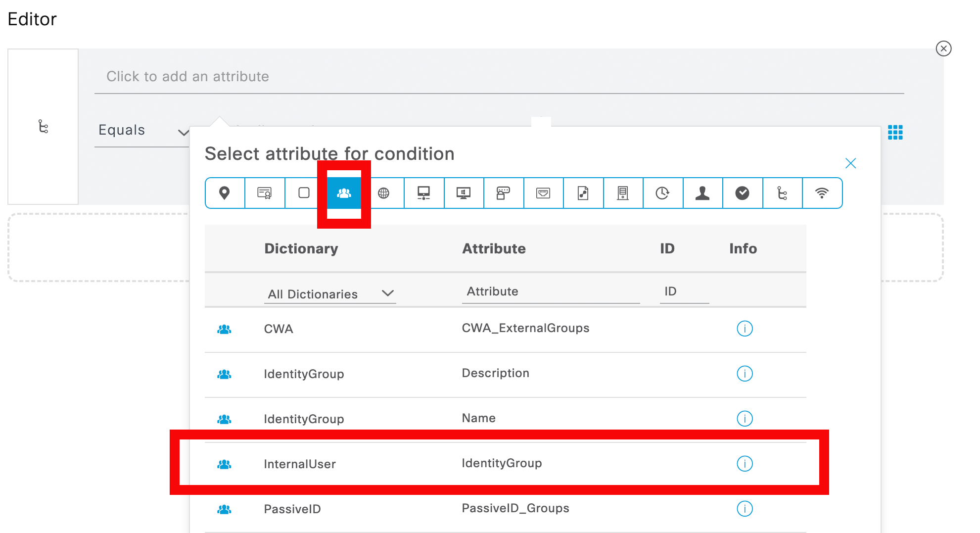Select the globe network filter icon

(384, 193)
